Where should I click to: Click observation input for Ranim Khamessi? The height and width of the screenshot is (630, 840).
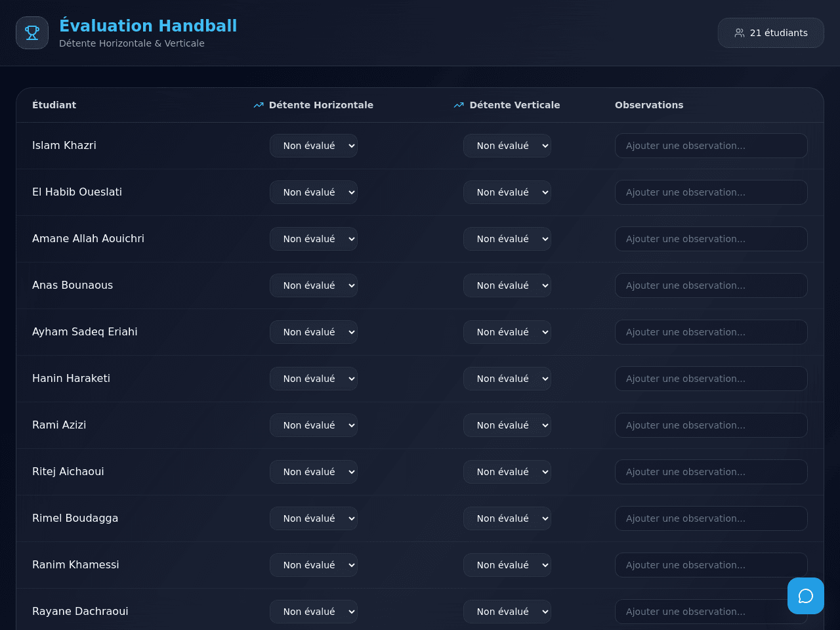point(711,565)
